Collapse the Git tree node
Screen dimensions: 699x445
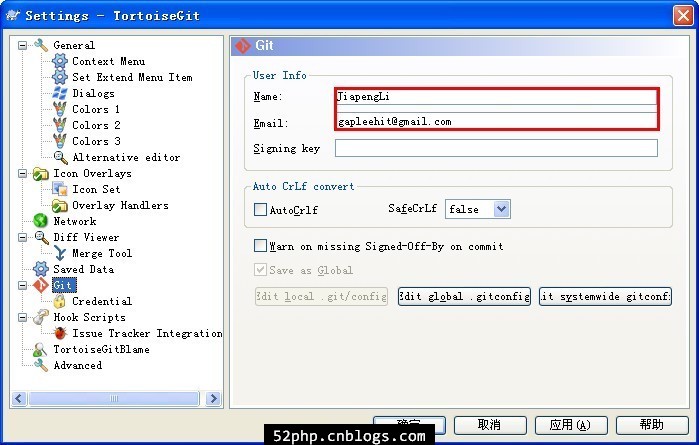[22, 285]
